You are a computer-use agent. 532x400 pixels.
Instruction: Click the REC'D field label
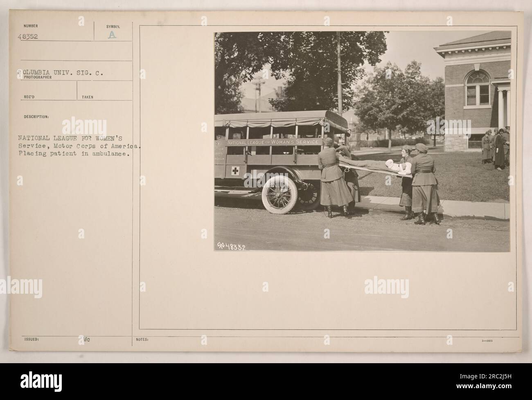[x=29, y=97]
